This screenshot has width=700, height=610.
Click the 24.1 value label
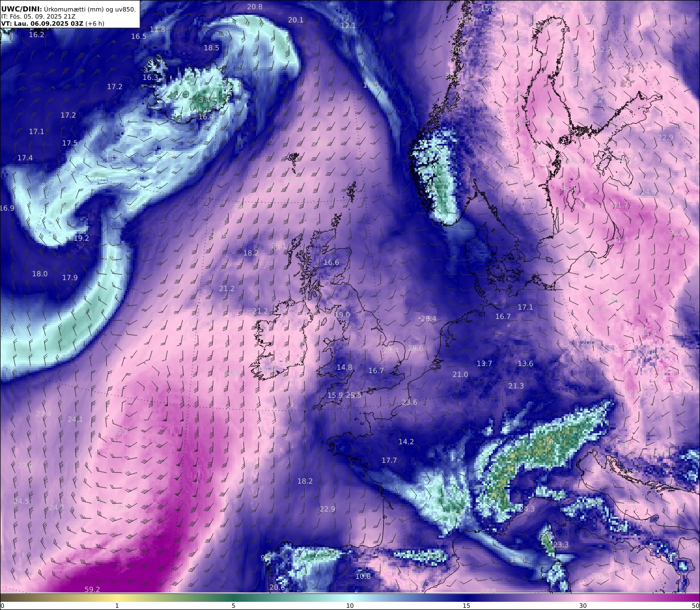click(x=75, y=419)
